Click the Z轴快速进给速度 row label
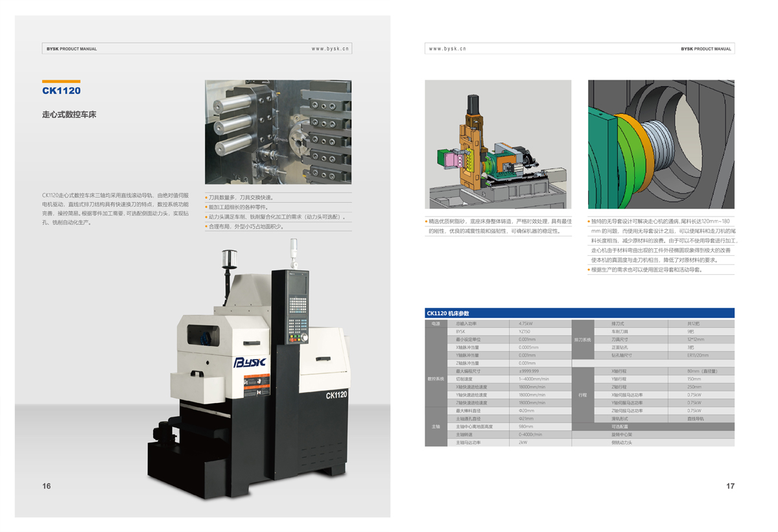 tap(471, 402)
